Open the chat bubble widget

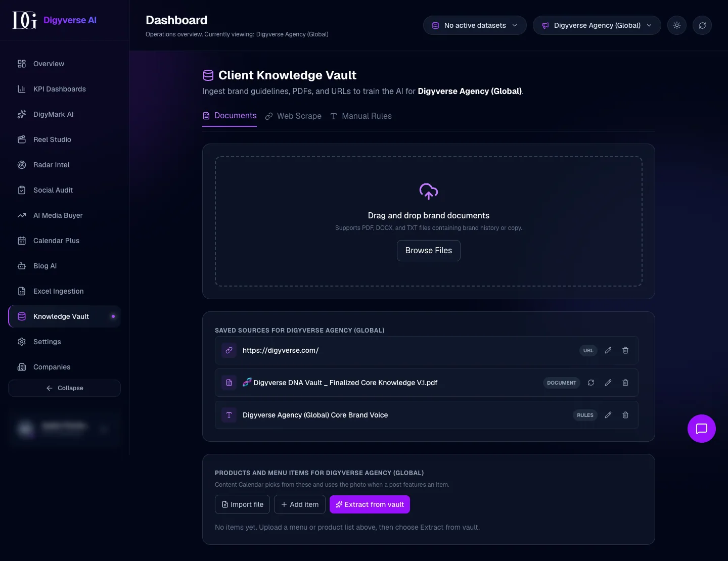[702, 429]
